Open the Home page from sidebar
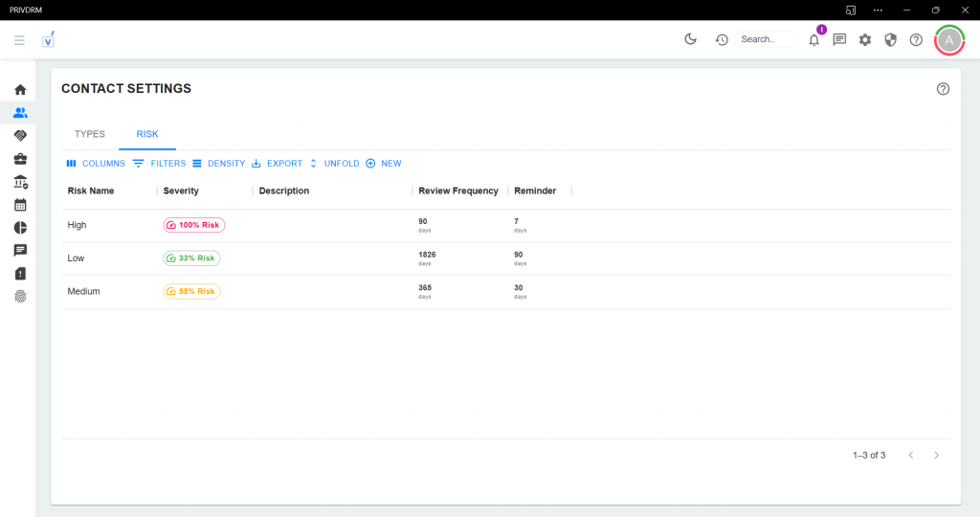Screen dimensions: 980x517 (x=20, y=90)
